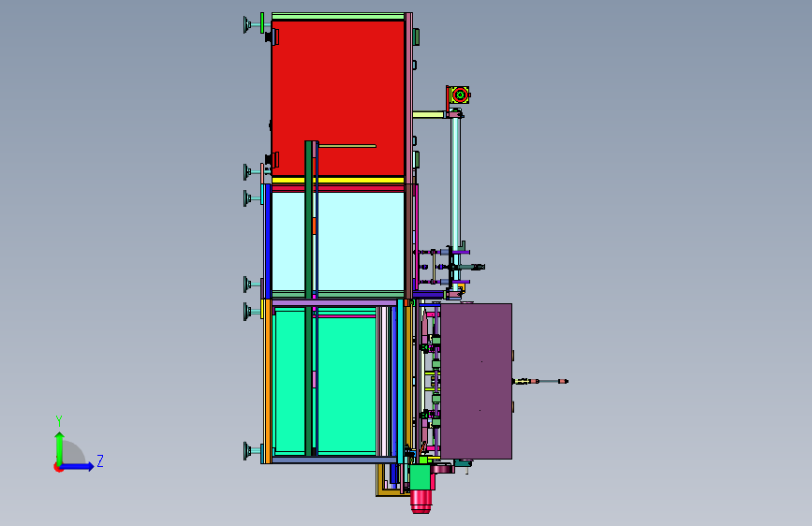Select the green block above the red motor

(420, 477)
